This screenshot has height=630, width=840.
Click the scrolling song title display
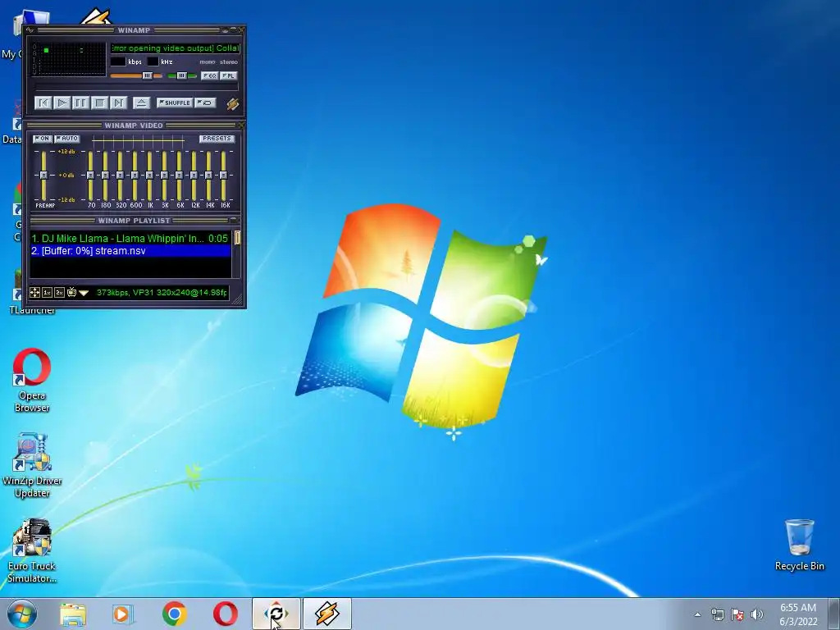(x=176, y=48)
